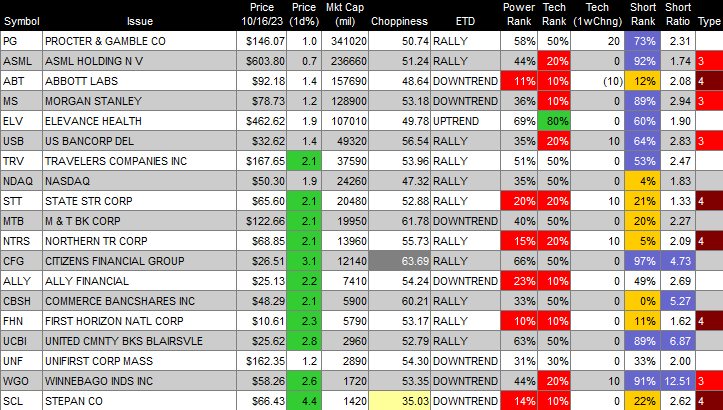723x410 pixels.
Task: Click the UPTREND cell for Elevance Health
Action: tap(465, 121)
